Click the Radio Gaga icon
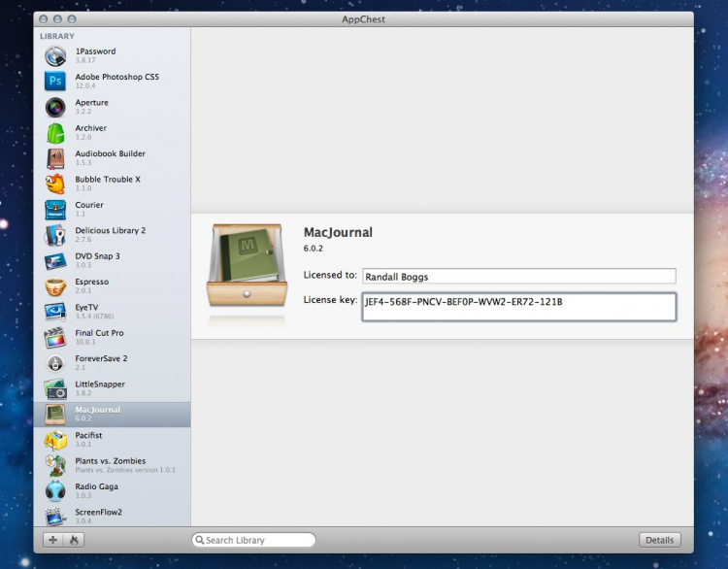The height and width of the screenshot is (569, 728). click(x=55, y=491)
